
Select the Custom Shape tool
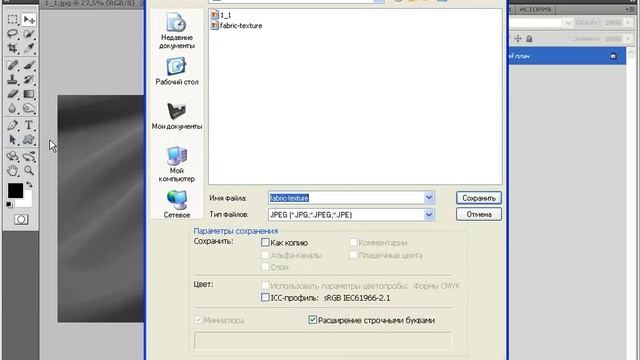point(29,140)
